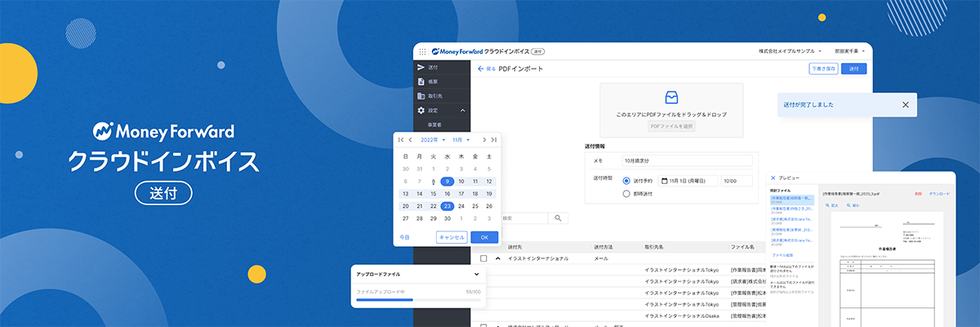Viewport: 980px width, 327px height.
Task: Select the 即時送付 radio option
Action: coord(626,194)
